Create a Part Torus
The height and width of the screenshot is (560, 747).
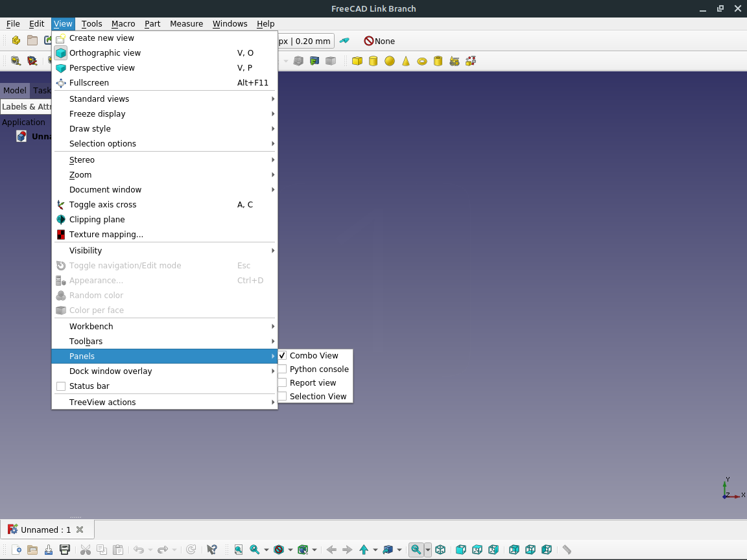point(421,60)
